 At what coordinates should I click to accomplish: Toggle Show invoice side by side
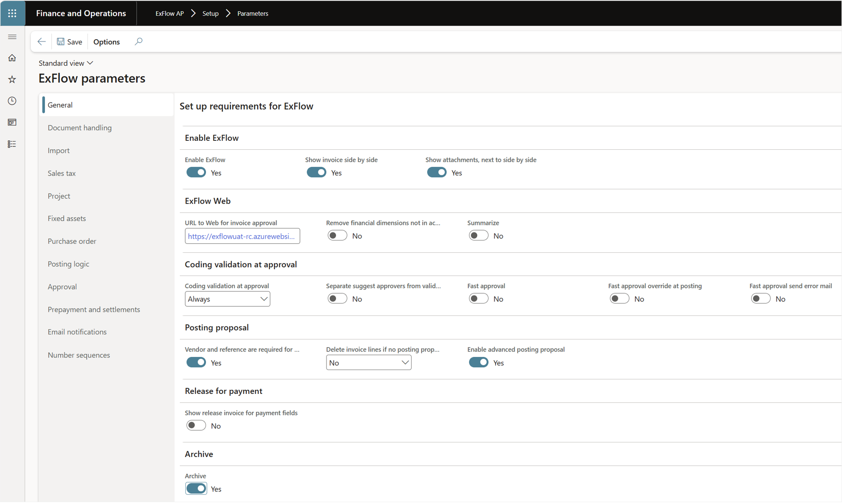tap(316, 173)
